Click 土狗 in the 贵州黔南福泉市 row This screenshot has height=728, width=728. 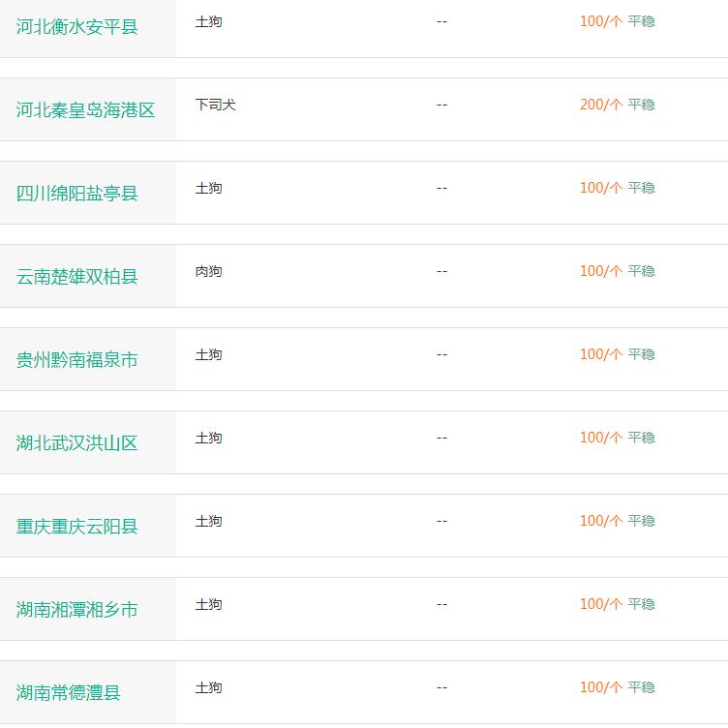[208, 354]
